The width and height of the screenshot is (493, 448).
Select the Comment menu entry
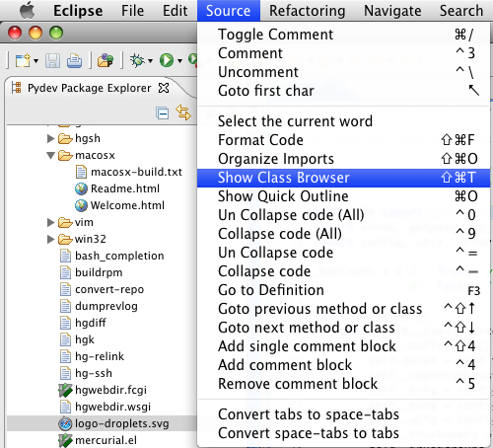click(x=343, y=53)
